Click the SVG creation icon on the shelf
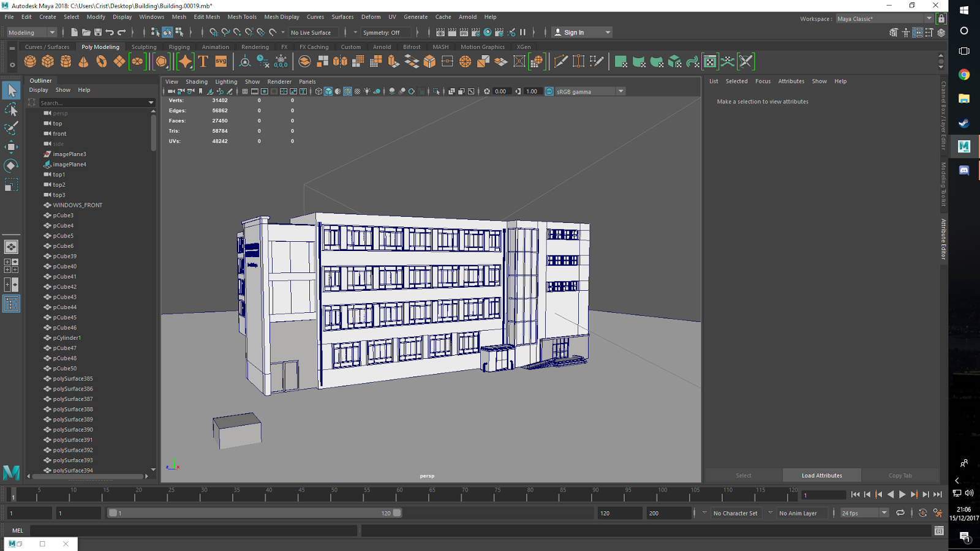This screenshot has height=551, width=980. 221,61
